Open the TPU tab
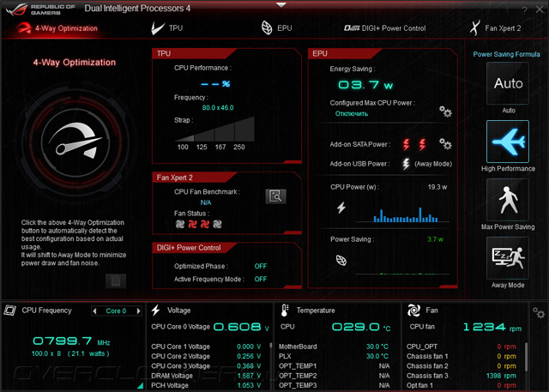The image size is (549, 392). 167,28
